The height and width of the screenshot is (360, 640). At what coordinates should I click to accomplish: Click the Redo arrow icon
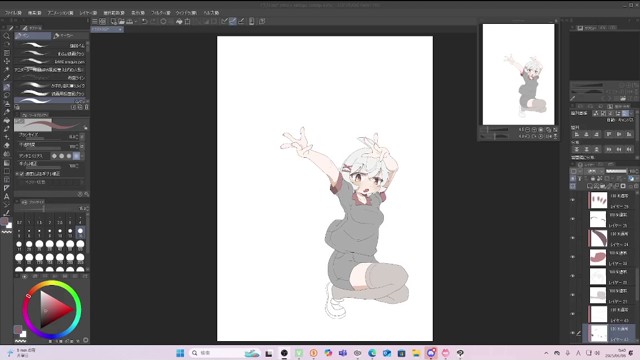[x=153, y=21]
